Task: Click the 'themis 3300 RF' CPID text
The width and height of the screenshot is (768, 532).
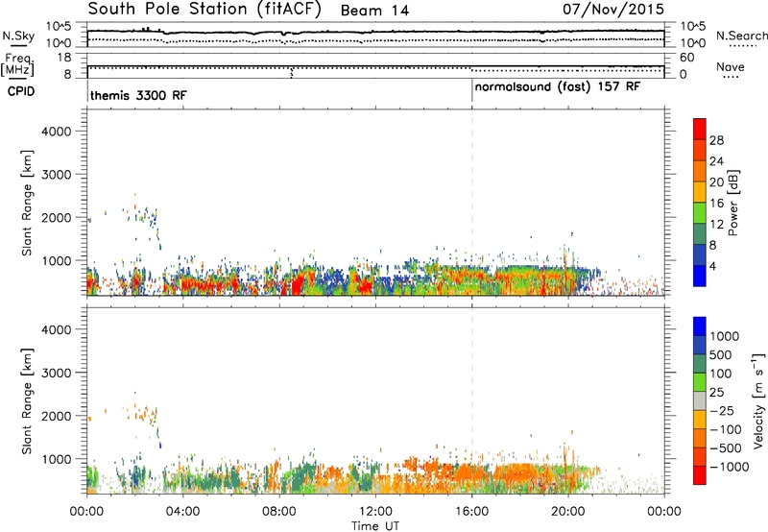Action: pos(138,95)
